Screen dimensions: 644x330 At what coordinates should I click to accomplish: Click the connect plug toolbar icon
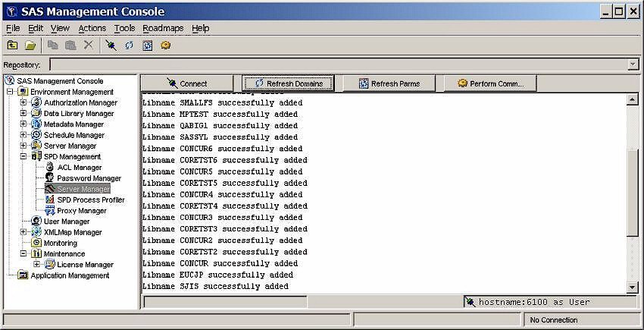[x=111, y=46]
